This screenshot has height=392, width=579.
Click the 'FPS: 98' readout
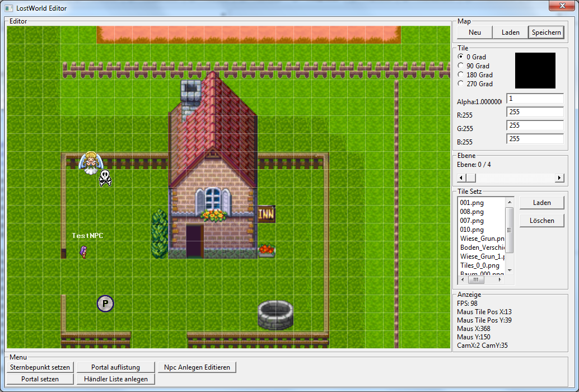pos(467,304)
